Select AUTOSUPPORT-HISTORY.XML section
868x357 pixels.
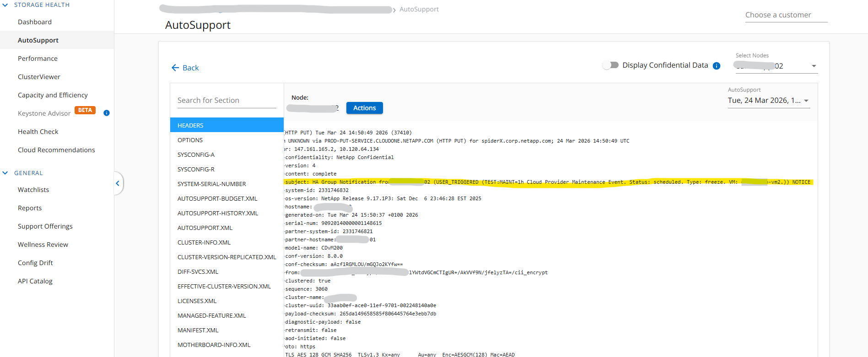pyautogui.click(x=227, y=213)
